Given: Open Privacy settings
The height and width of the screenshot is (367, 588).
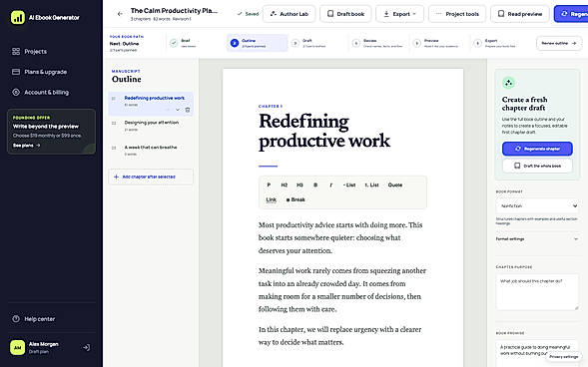Looking at the screenshot, I should tap(564, 357).
